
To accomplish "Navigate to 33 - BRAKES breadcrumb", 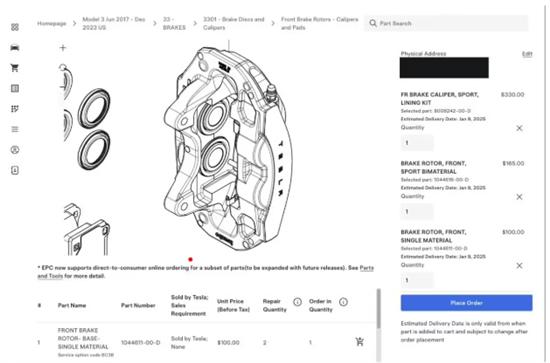I will [x=174, y=23].
